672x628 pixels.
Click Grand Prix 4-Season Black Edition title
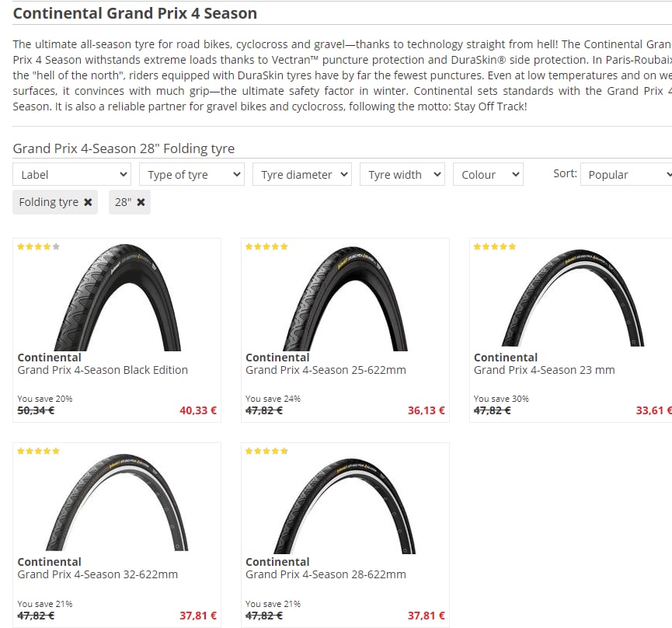[103, 370]
